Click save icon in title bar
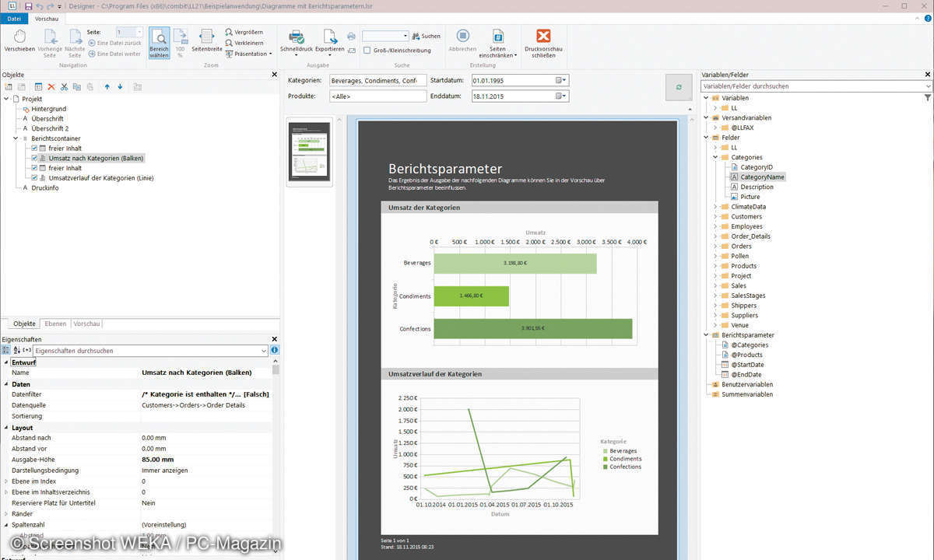 pyautogui.click(x=29, y=5)
